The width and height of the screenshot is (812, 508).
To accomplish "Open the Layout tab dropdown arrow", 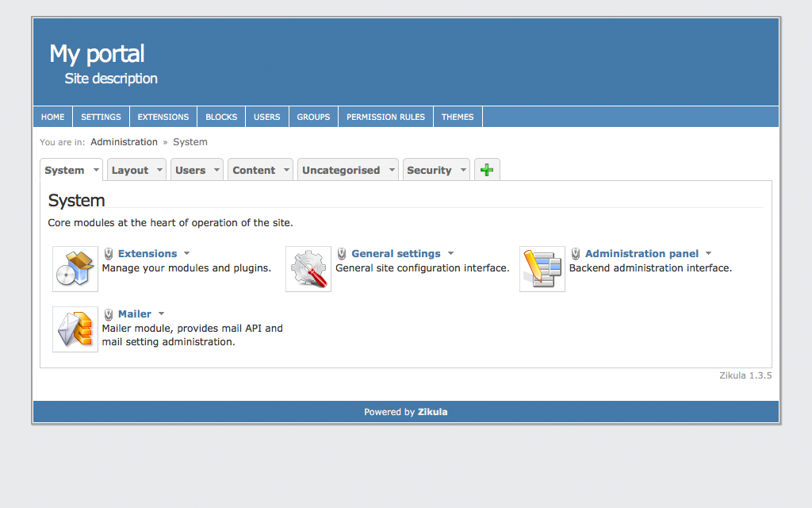I will (159, 170).
